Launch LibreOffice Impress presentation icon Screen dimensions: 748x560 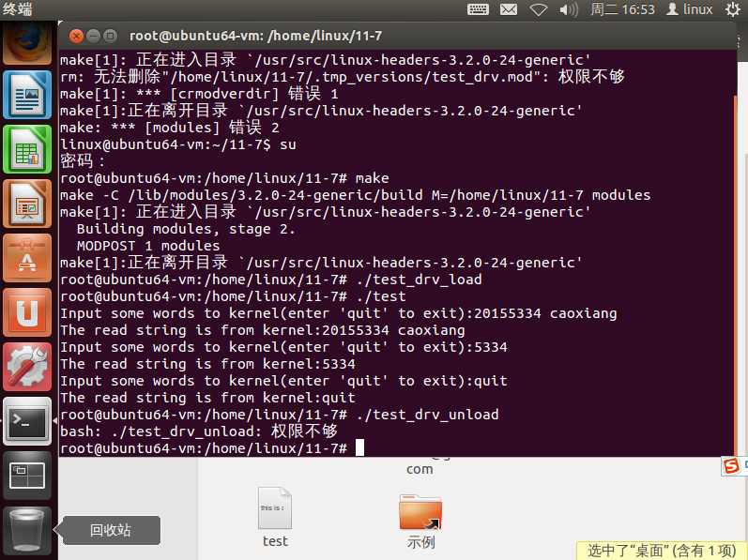26,204
